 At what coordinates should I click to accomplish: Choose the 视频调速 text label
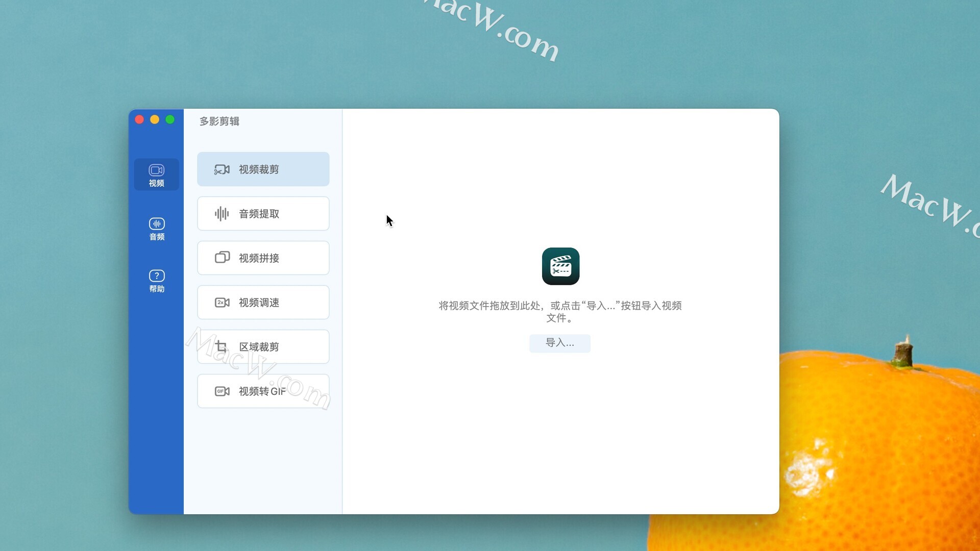coord(259,303)
